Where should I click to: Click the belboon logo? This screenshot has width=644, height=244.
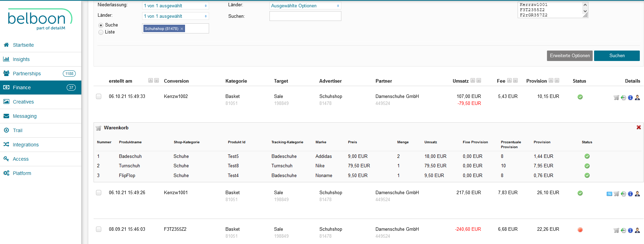40,20
